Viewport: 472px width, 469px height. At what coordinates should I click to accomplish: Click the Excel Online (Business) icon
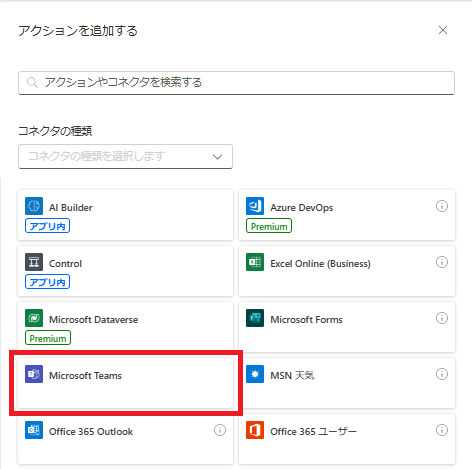(x=255, y=262)
